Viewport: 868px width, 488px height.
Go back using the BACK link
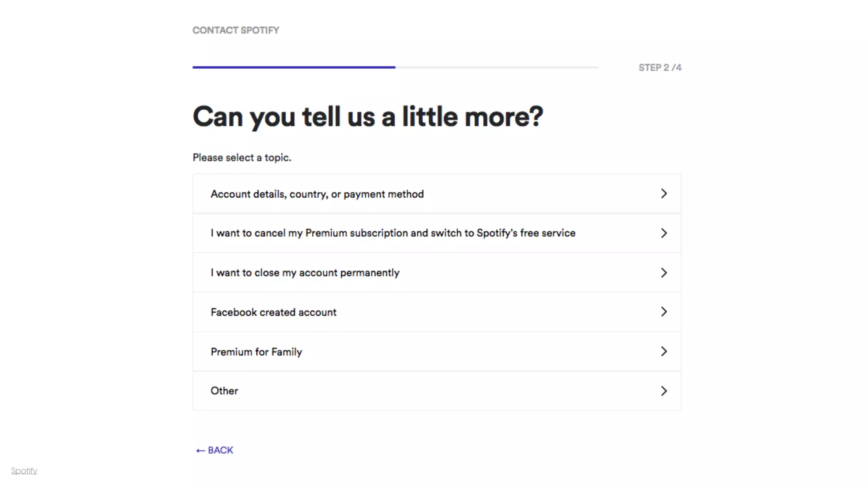[220, 450]
